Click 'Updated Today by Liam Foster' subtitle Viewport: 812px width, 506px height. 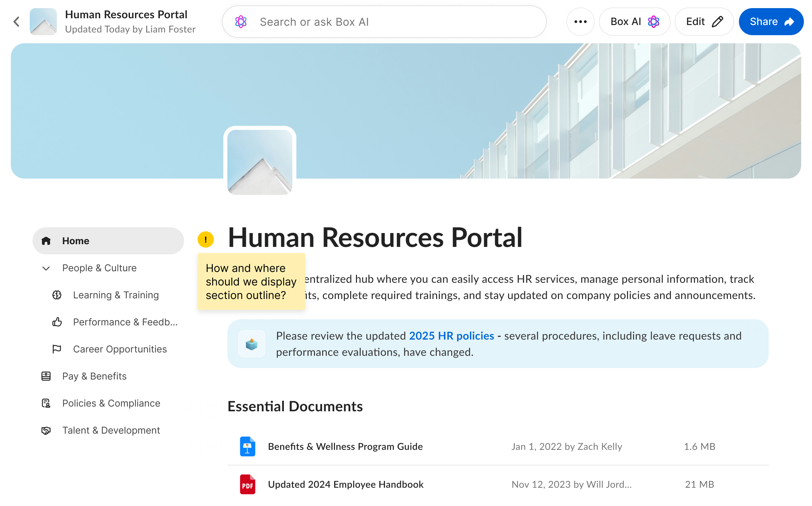130,29
